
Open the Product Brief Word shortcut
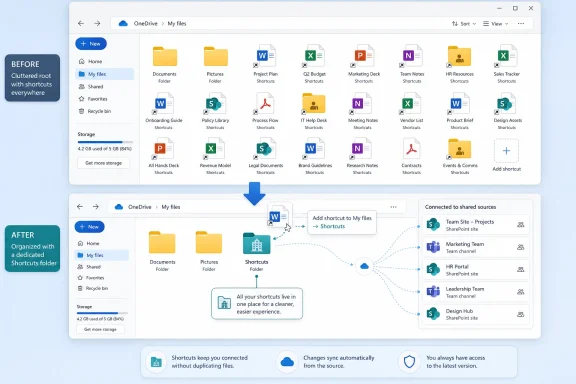pos(460,110)
